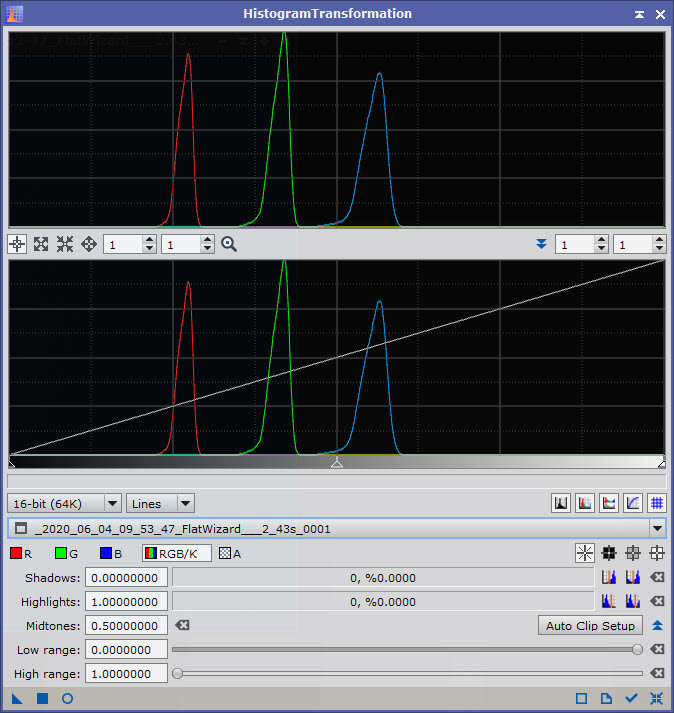
Task: Click the highlights marker at gradient bar right end
Action: click(x=662, y=463)
